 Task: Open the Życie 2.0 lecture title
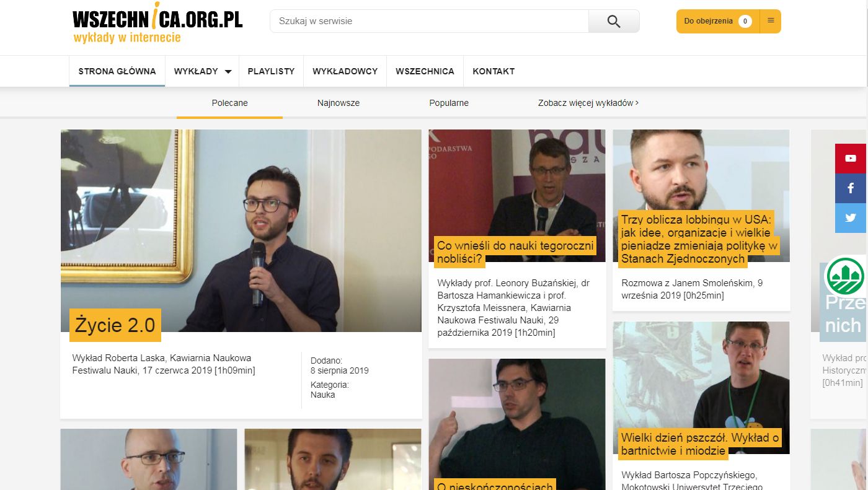tap(115, 325)
